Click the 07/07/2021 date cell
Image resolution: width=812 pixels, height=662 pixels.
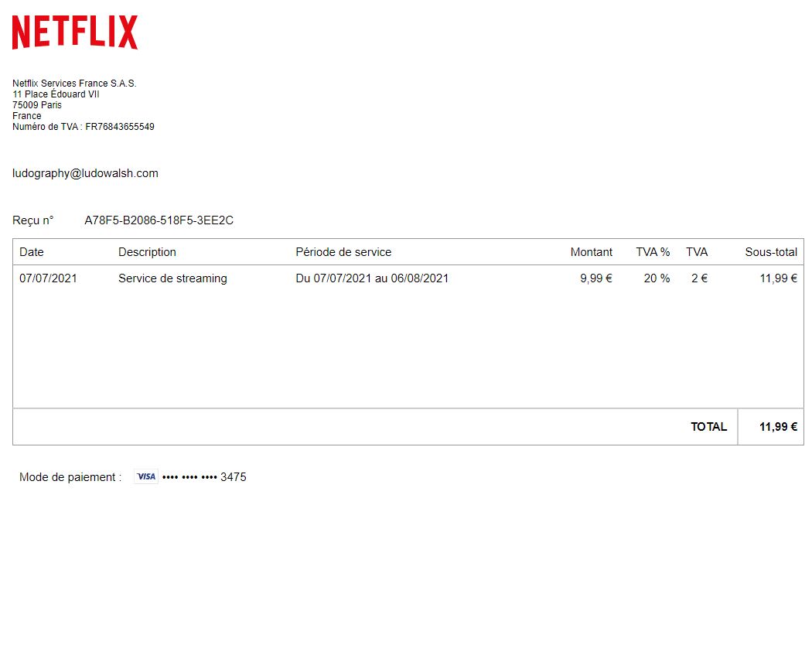coord(48,278)
